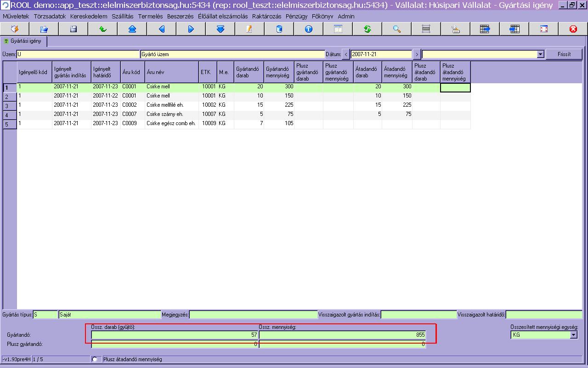This screenshot has width=588, height=368.
Task: Click the pencil edit note icon
Action: point(250,29)
